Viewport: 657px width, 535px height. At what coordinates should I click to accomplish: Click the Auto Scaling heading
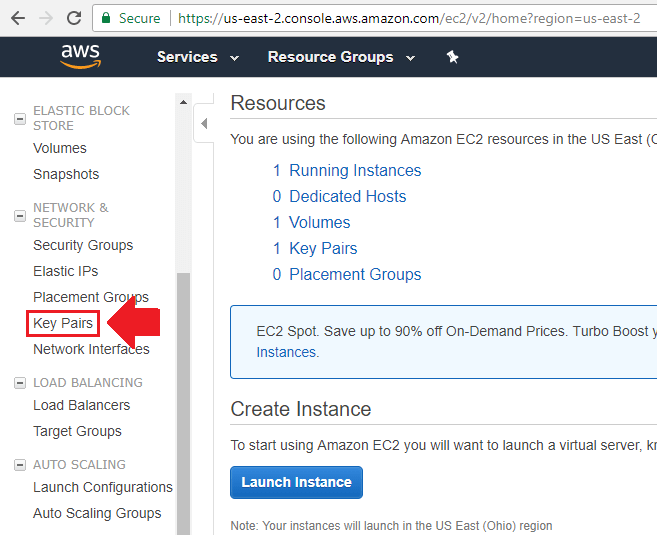pyautogui.click(x=79, y=465)
